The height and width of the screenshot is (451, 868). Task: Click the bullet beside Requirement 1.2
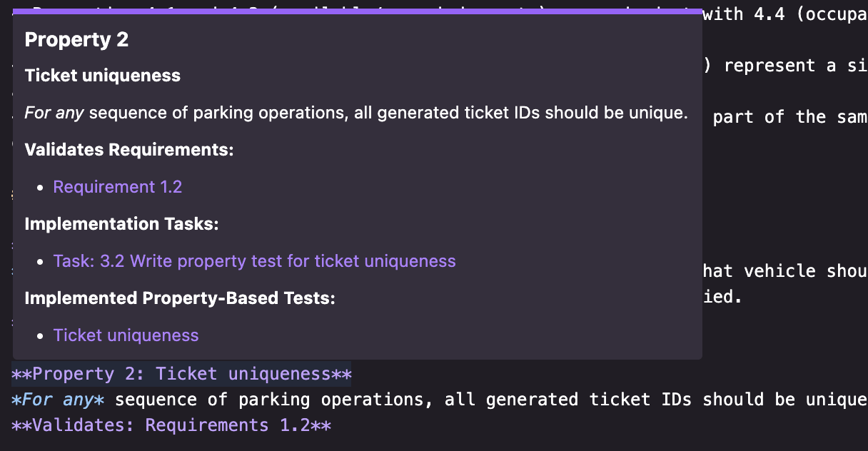(39, 186)
